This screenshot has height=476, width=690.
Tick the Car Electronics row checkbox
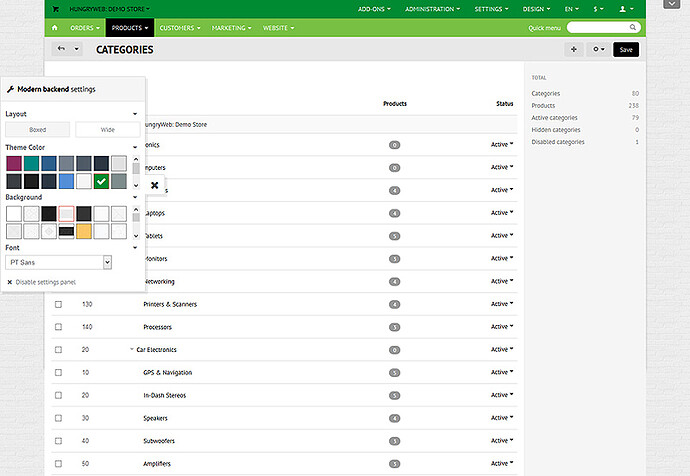click(x=59, y=350)
